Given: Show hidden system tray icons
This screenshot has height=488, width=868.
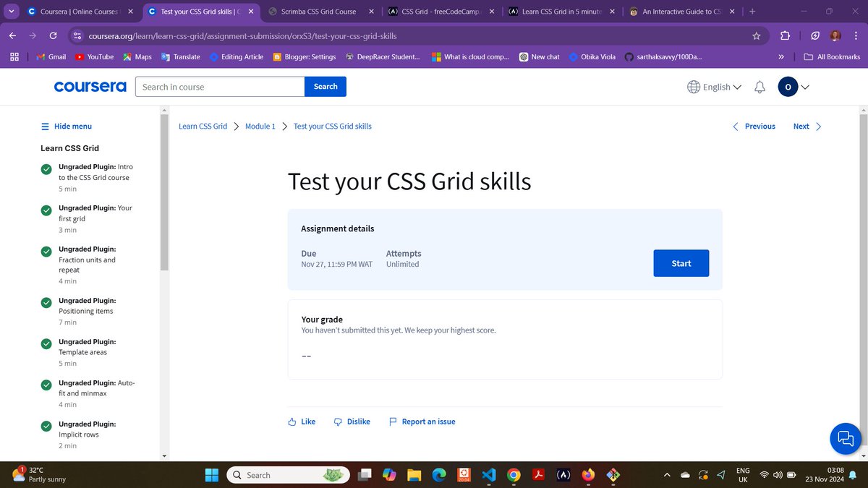Looking at the screenshot, I should pos(666,475).
